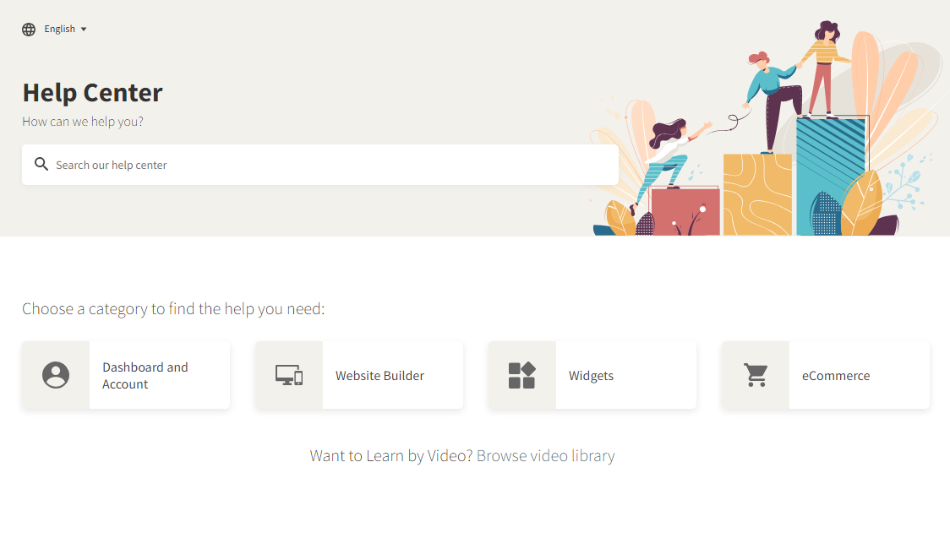Click the Dashboard and Account user icon
The image size is (950, 560).
pos(56,375)
